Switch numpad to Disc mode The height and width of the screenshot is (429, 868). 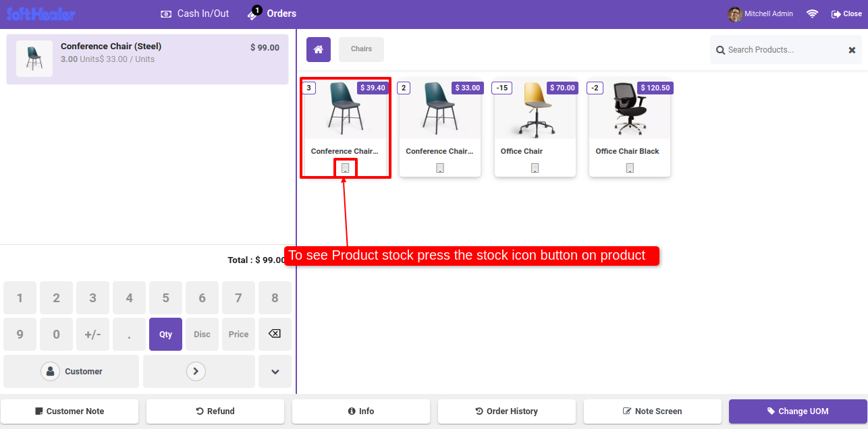click(202, 334)
